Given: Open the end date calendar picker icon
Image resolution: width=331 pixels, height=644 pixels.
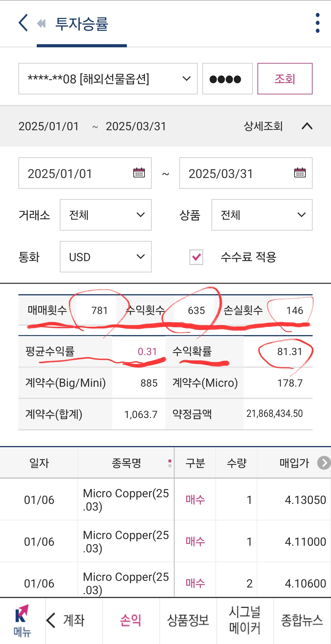Looking at the screenshot, I should tap(300, 173).
